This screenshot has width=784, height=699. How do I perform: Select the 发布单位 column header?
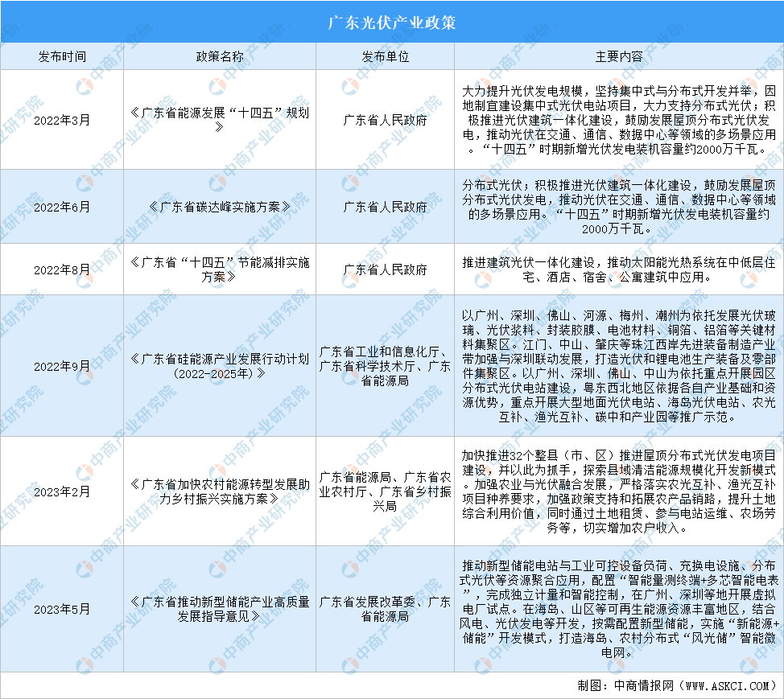click(385, 56)
